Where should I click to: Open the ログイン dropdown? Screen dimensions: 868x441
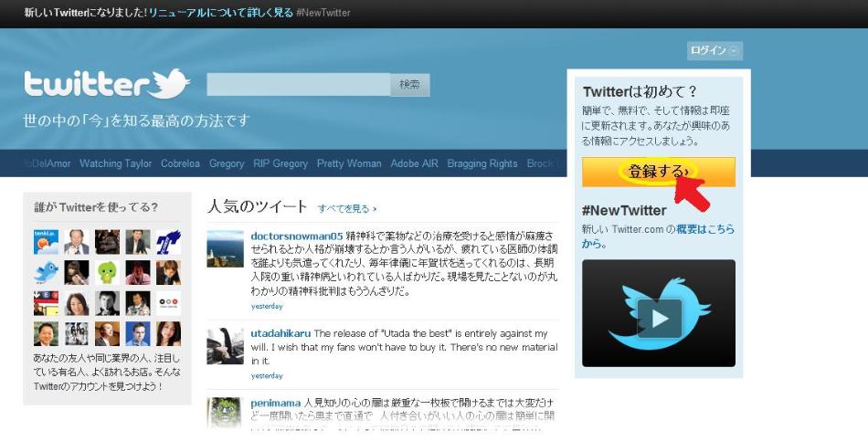[x=715, y=50]
